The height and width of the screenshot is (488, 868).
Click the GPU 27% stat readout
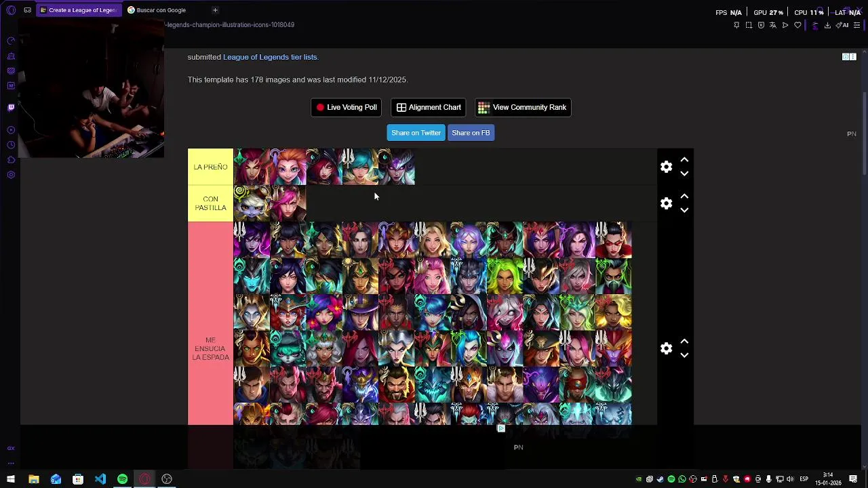click(768, 12)
